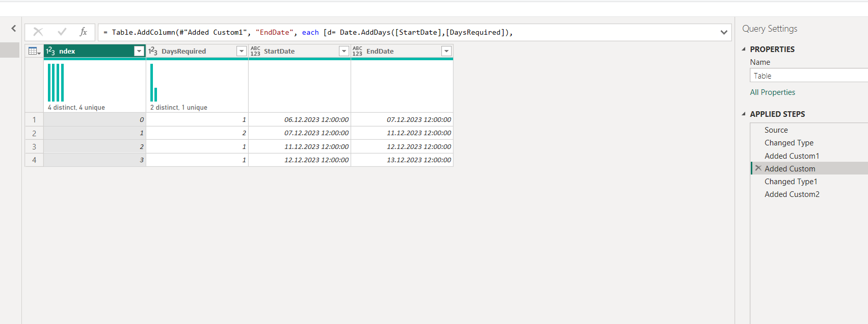868x324 pixels.
Task: Click the DaysRequired column distribution chart
Action: [x=154, y=83]
